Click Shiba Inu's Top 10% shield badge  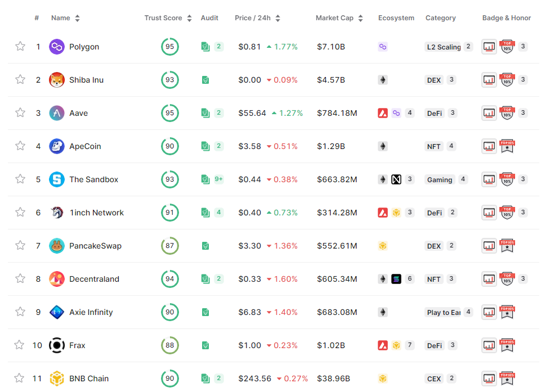click(x=507, y=80)
